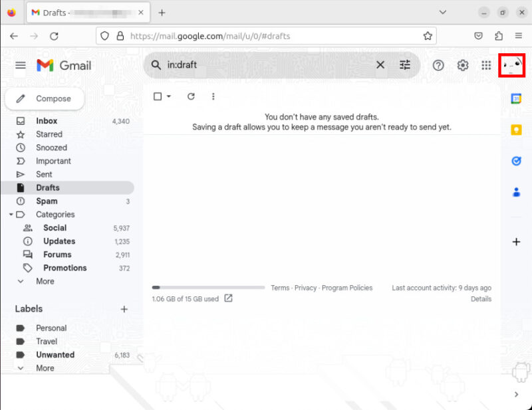Open the Google apps grid
Viewport: 532px width, 410px height.
coord(487,65)
